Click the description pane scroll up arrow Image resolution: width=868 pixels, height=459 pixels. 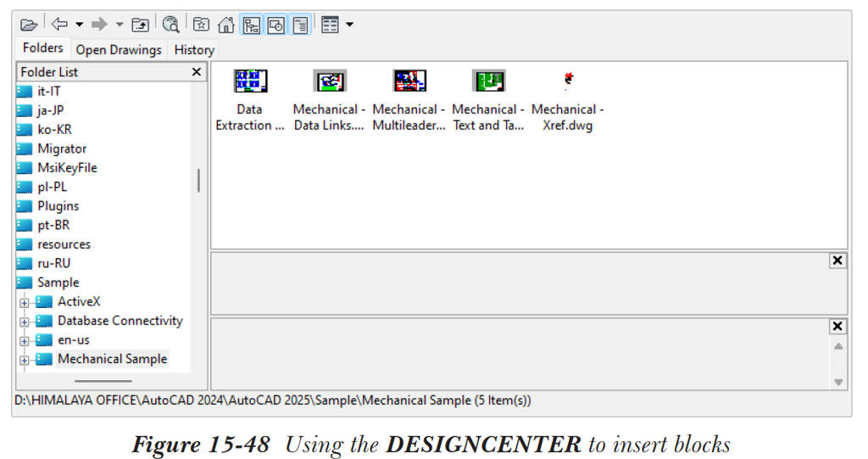point(838,346)
